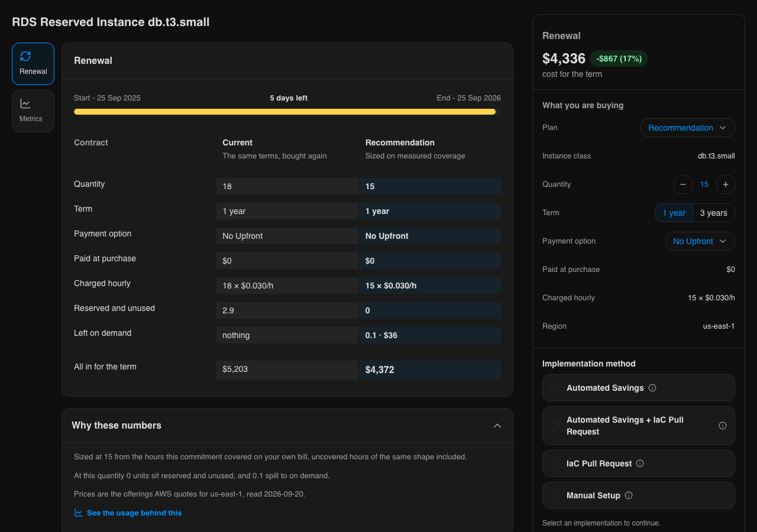This screenshot has height=532, width=757.
Task: Click the recommended Term cell 1 year
Action: tap(430, 211)
